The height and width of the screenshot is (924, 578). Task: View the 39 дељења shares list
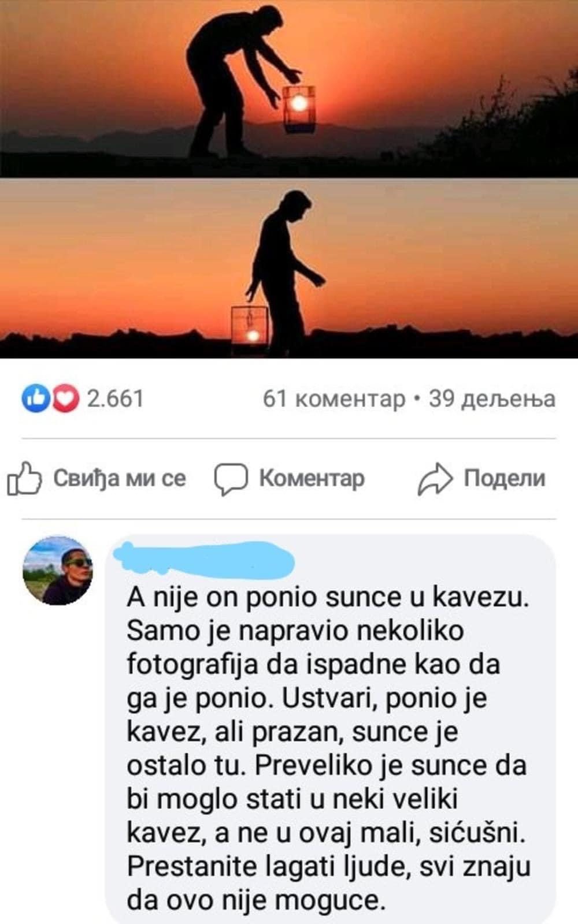tap(492, 398)
